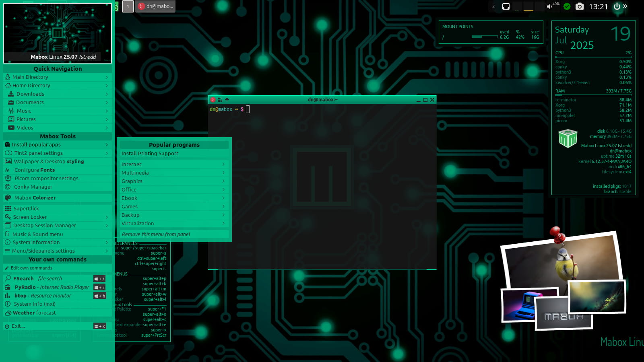Click the ghost icon beside Install popular apps

7,144
